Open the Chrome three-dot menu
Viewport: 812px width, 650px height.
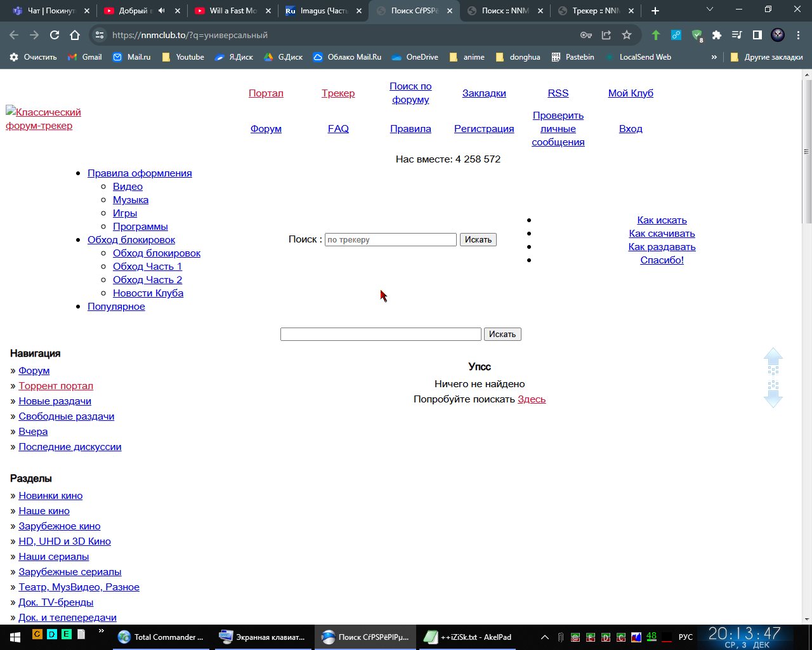pyautogui.click(x=798, y=35)
